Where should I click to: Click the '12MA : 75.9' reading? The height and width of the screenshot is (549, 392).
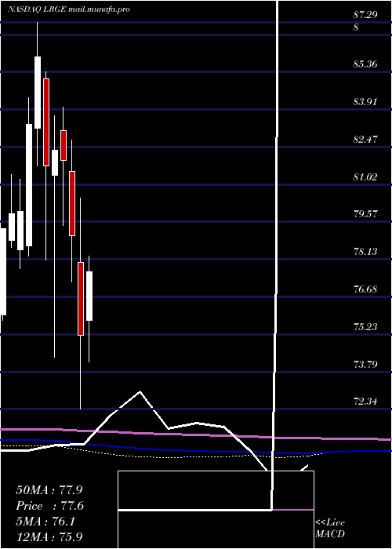(49, 537)
